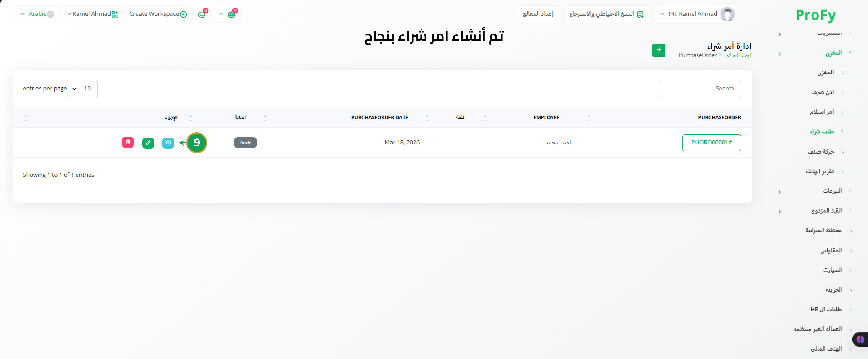Open Hi, Kamel Ahmad user menu
This screenshot has height=359, width=868.
point(695,14)
